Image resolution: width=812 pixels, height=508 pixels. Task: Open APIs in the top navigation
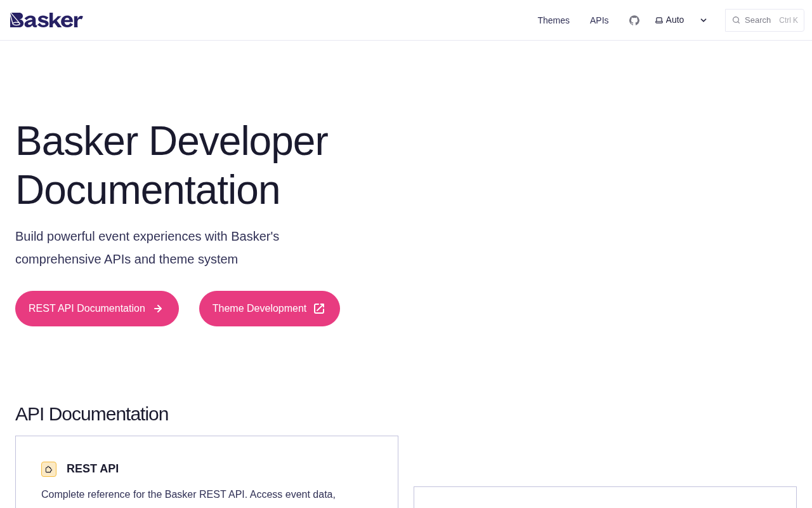[x=599, y=20]
